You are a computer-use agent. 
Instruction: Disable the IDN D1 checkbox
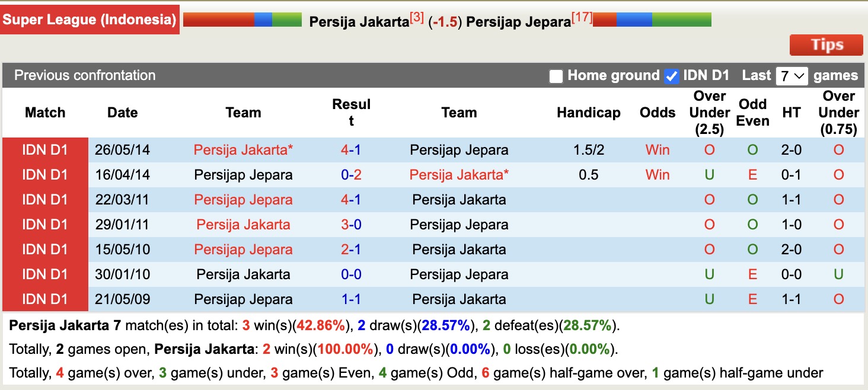(671, 76)
